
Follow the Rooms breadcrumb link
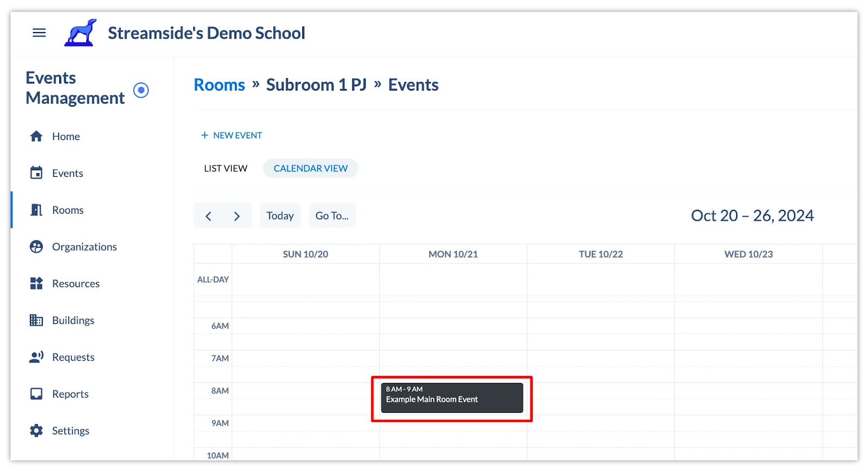coord(219,85)
